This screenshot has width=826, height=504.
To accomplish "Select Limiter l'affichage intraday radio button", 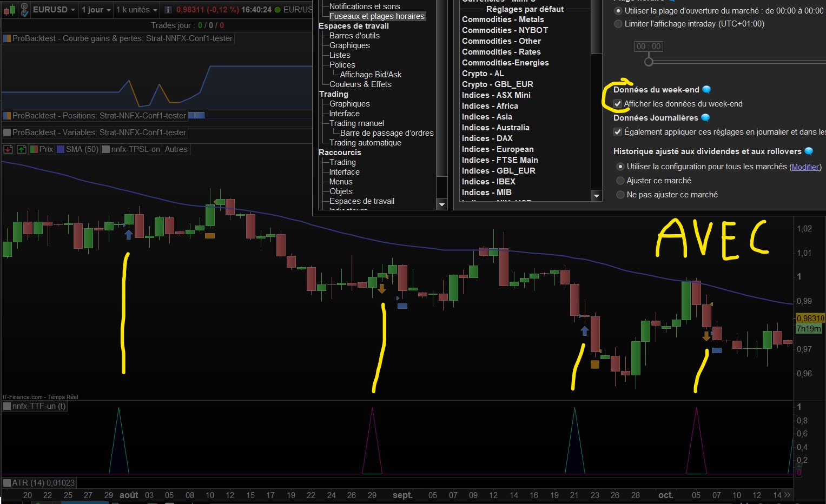I will (618, 24).
